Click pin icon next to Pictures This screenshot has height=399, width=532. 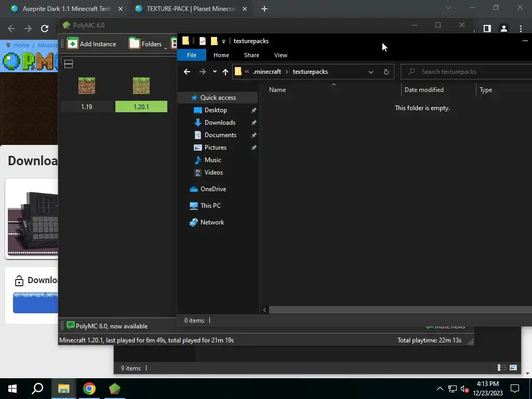[254, 148]
